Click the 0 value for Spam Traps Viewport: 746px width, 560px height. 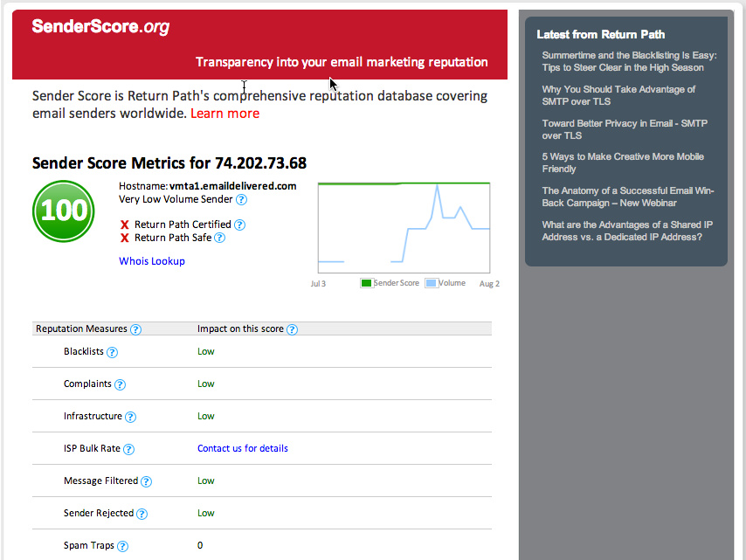(x=200, y=545)
